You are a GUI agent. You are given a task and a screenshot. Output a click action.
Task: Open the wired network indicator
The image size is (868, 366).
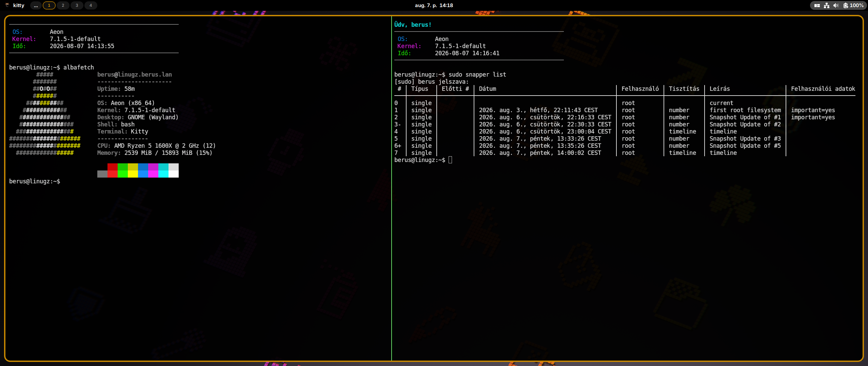[827, 5]
